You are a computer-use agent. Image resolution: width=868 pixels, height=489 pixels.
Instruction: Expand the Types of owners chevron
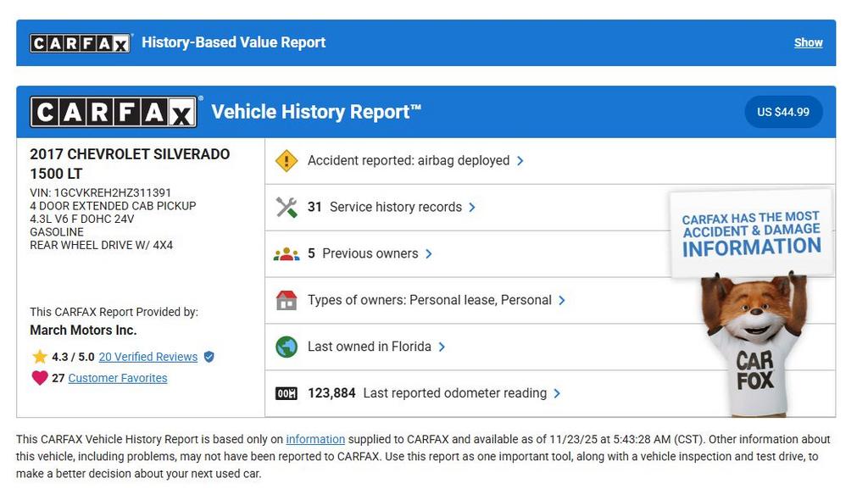click(562, 301)
